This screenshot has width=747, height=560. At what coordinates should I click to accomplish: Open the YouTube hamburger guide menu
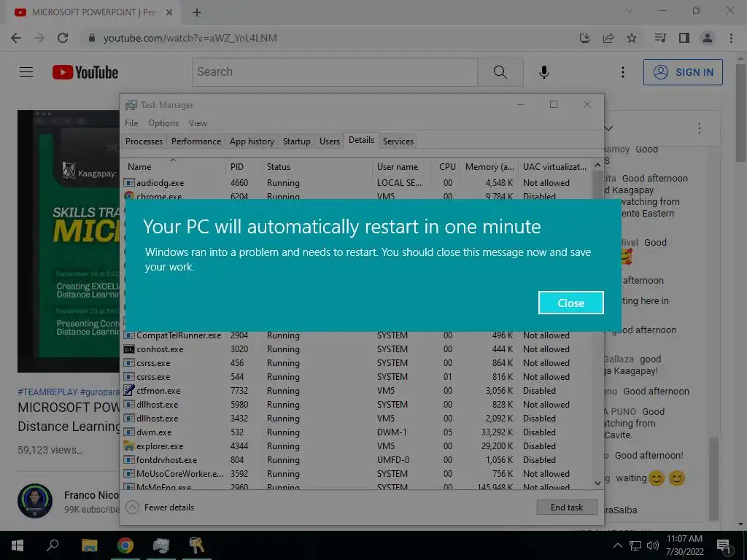(26, 72)
